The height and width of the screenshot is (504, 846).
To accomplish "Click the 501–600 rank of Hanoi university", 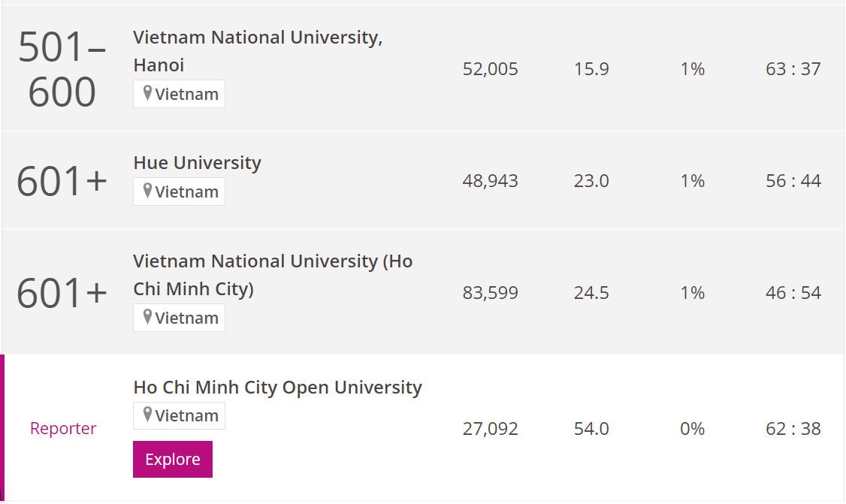I will 62,69.
